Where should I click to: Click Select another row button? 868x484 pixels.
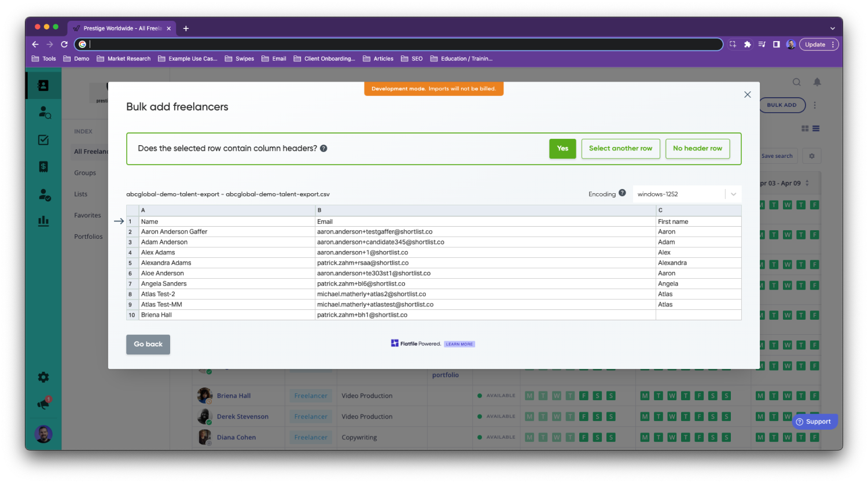point(620,149)
